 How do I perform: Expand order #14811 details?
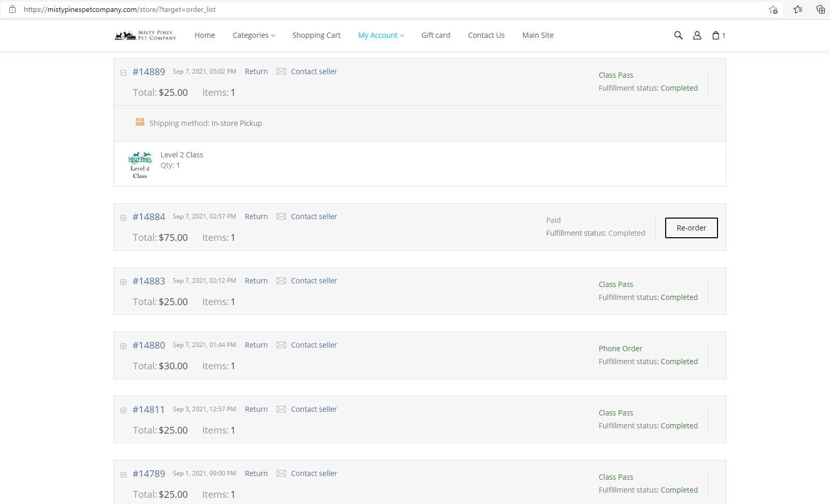[x=123, y=410]
